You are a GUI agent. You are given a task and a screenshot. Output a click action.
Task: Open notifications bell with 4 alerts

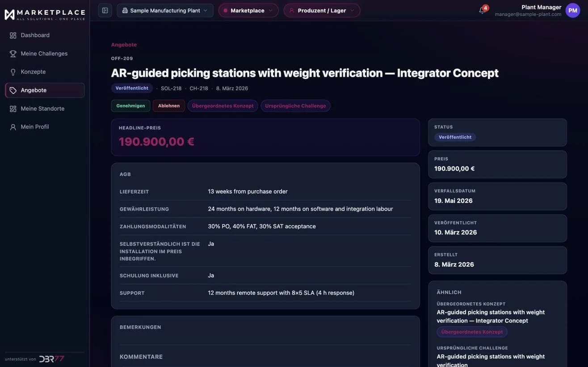pos(483,10)
